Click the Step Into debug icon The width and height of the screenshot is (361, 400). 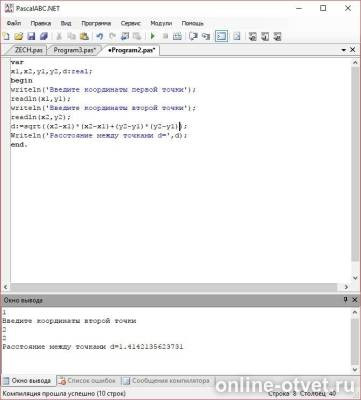tap(206, 36)
